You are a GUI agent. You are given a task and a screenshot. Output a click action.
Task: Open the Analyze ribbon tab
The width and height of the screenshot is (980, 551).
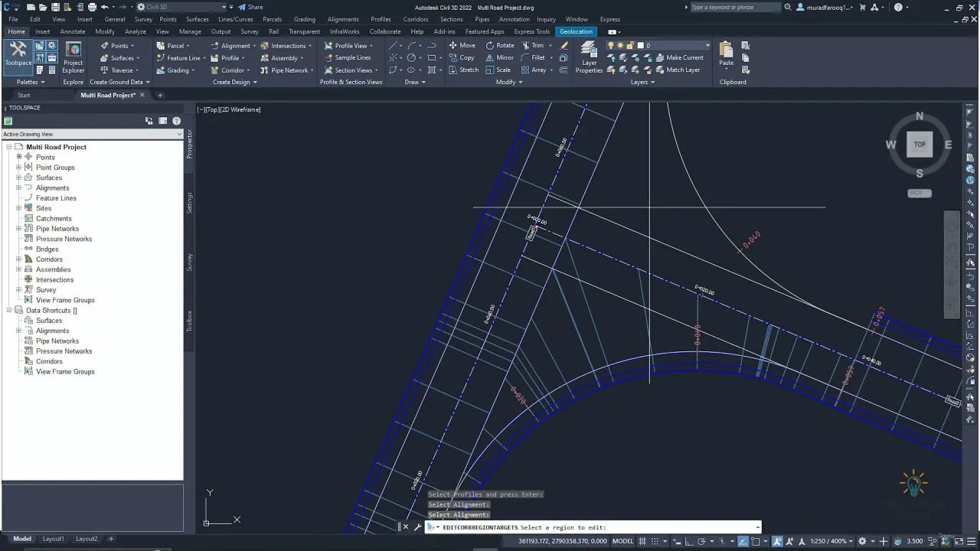[136, 31]
